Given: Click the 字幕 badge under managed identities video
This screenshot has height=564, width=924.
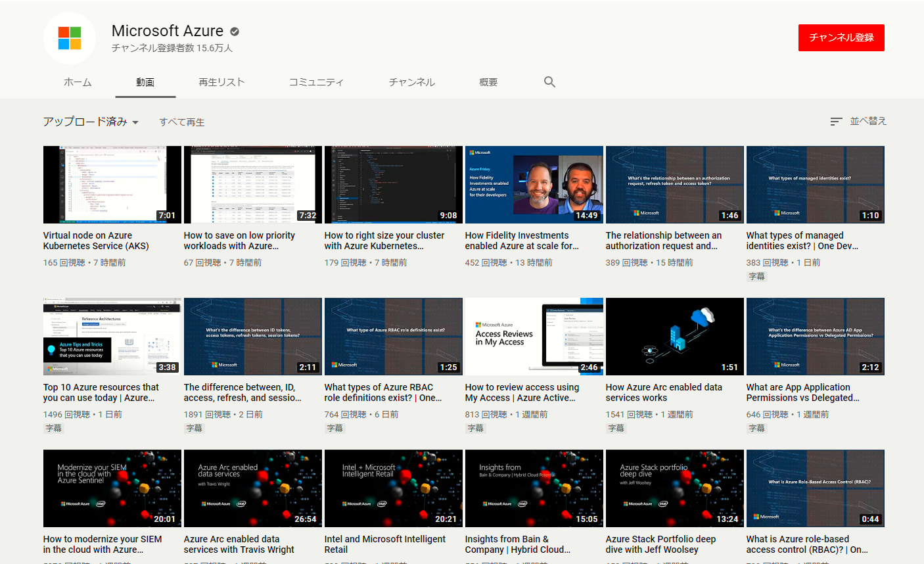Looking at the screenshot, I should coord(757,277).
